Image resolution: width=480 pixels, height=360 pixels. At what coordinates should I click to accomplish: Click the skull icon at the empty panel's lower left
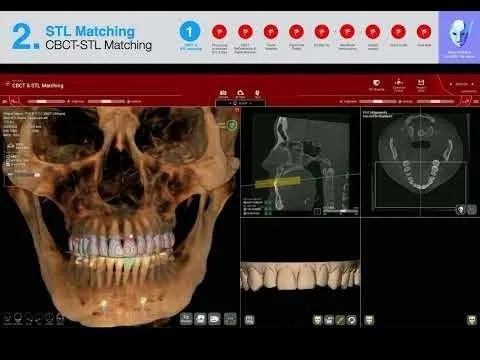pyautogui.click(x=369, y=320)
